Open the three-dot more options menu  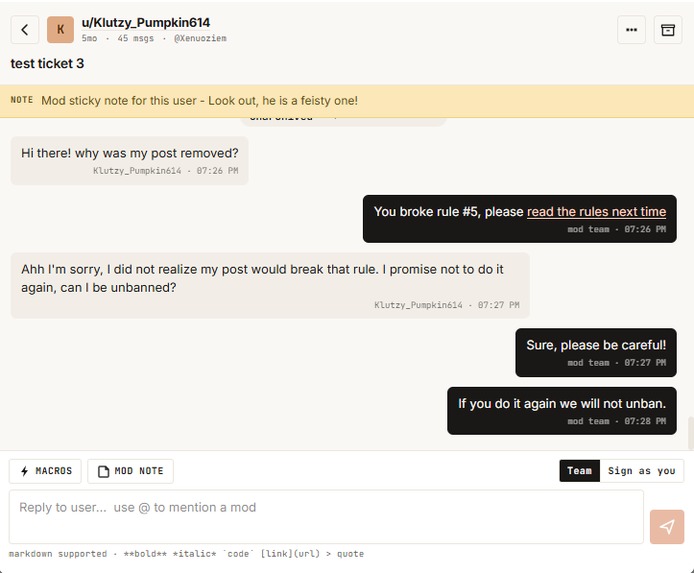pos(631,30)
